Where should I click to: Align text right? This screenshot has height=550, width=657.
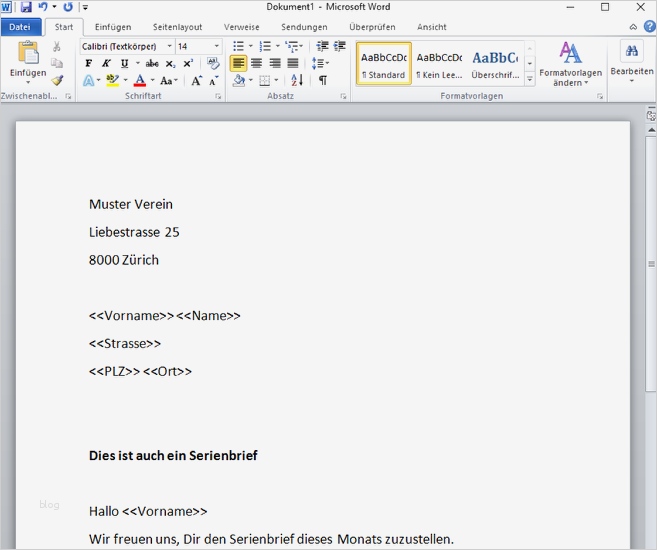(275, 63)
